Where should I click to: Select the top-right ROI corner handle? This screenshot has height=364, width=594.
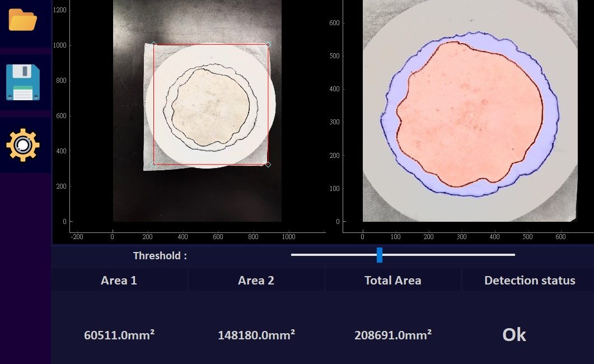268,44
